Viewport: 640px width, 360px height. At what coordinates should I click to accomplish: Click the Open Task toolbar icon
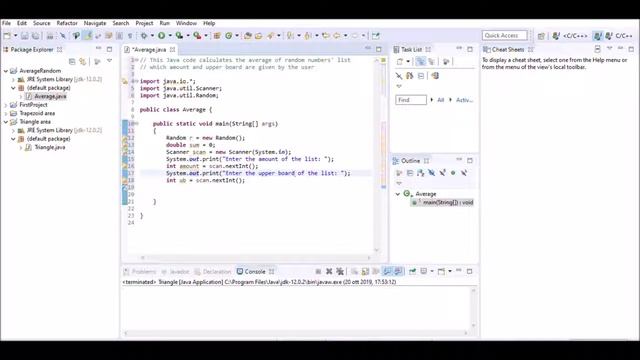coord(258,36)
